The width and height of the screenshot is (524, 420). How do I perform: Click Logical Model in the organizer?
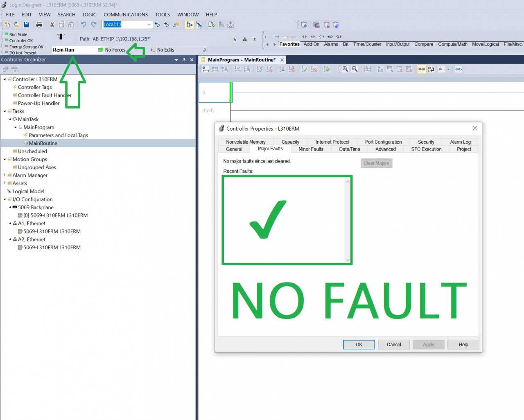pyautogui.click(x=28, y=191)
